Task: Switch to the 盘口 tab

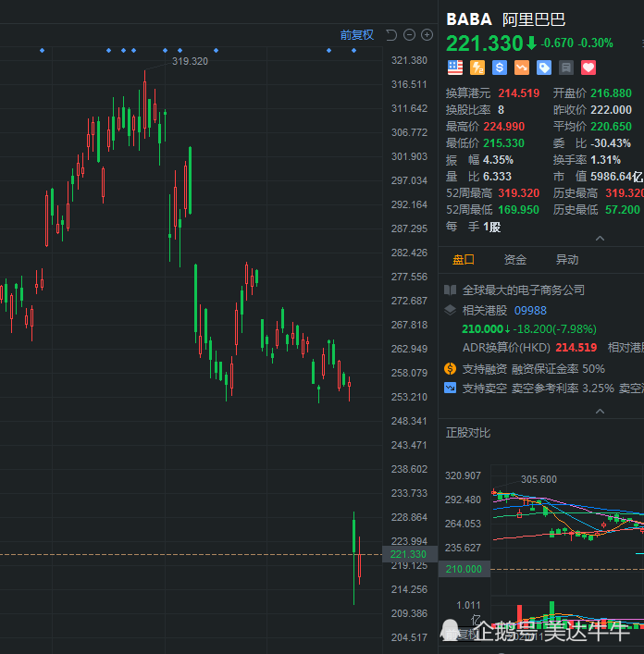Action: [464, 260]
